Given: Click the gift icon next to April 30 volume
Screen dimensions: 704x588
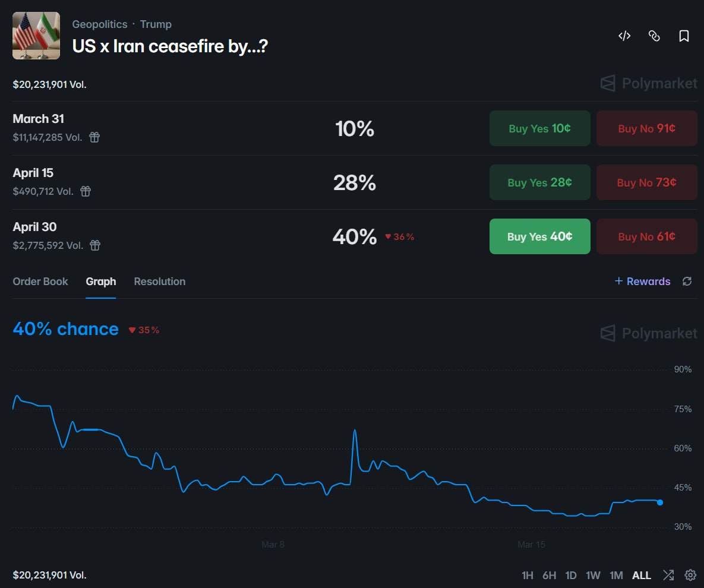Looking at the screenshot, I should coord(94,245).
